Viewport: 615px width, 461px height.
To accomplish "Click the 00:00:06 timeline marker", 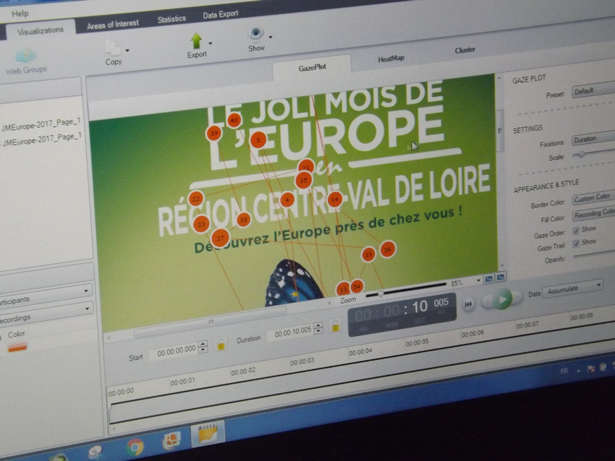I will coord(473,334).
